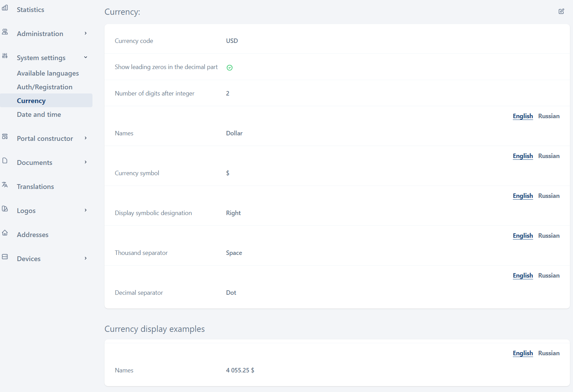This screenshot has height=392, width=573.
Task: Click the edit pencil icon beside Currency heading
Action: [561, 11]
